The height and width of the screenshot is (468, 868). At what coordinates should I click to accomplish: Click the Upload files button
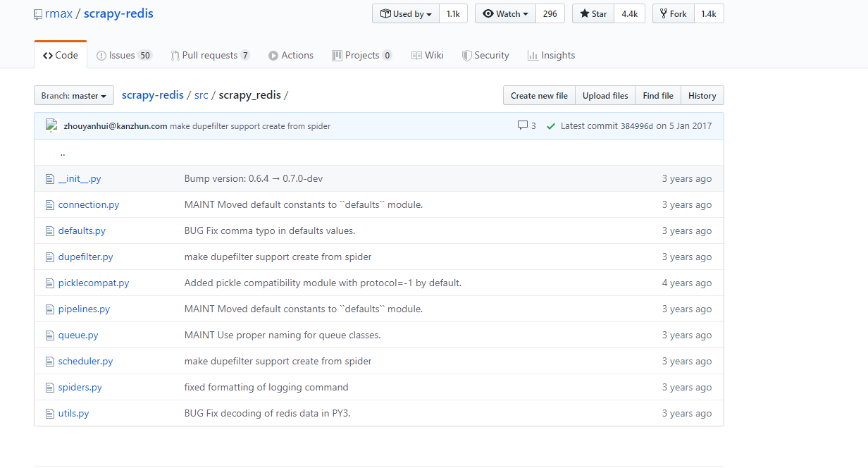(x=605, y=95)
